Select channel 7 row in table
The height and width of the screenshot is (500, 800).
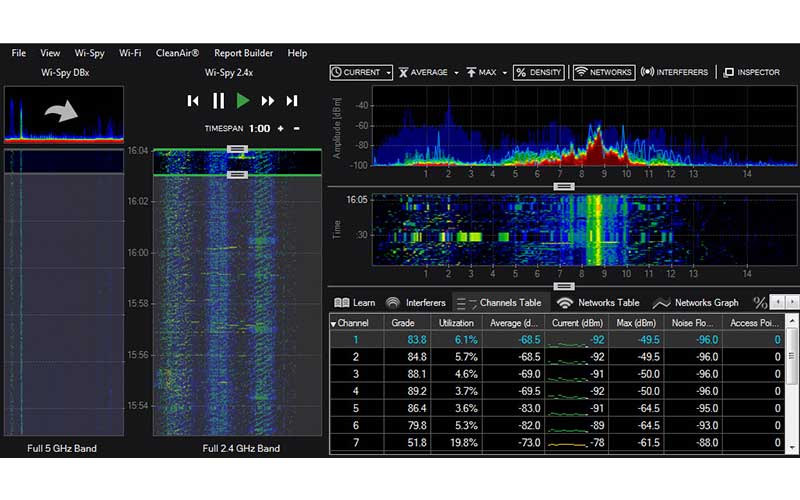click(557, 442)
